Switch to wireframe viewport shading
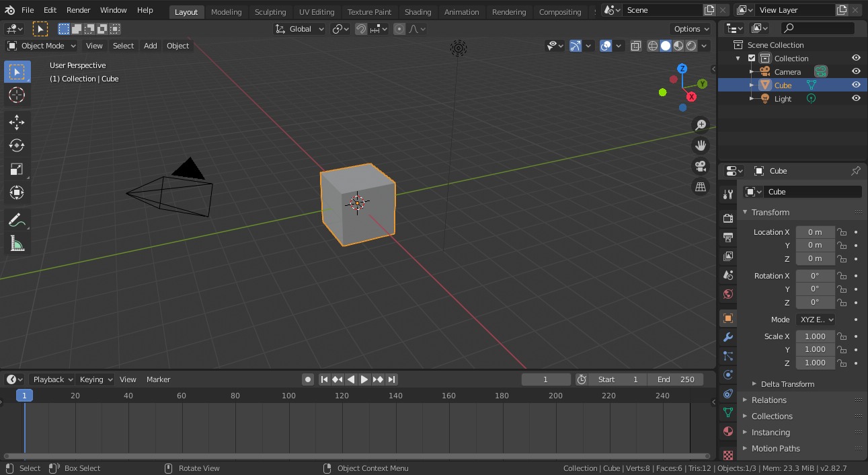 pyautogui.click(x=653, y=46)
